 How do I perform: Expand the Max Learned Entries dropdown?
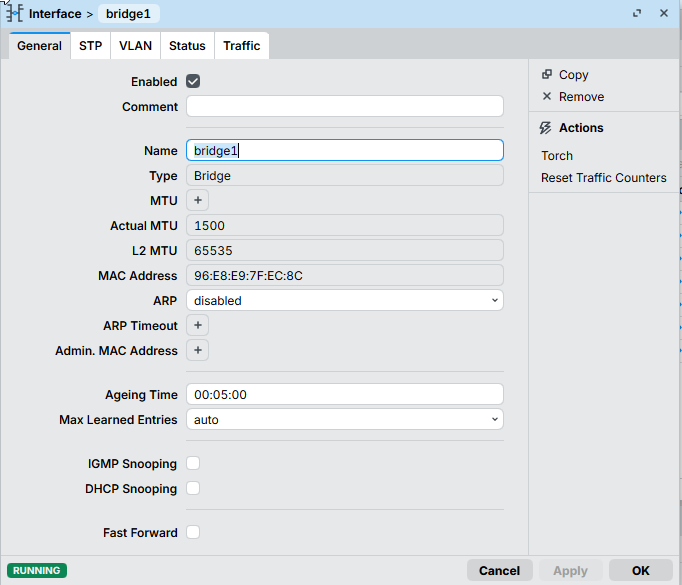pos(344,420)
